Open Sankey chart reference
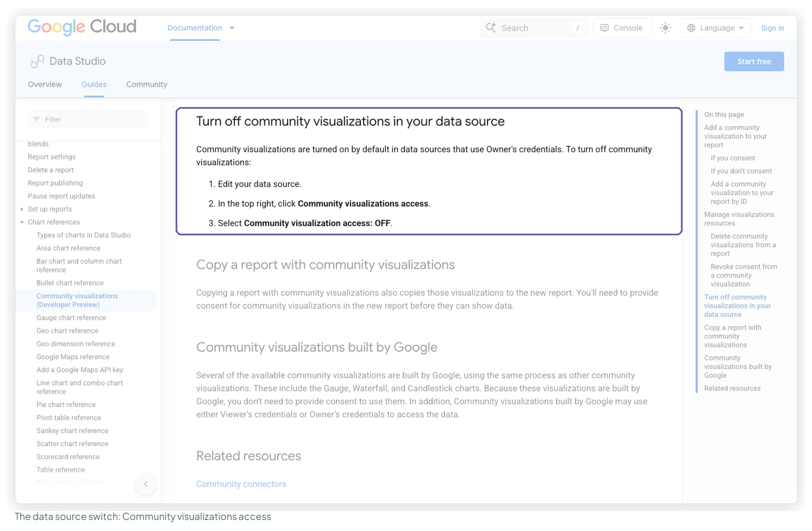The width and height of the screenshot is (812, 531). pos(72,431)
